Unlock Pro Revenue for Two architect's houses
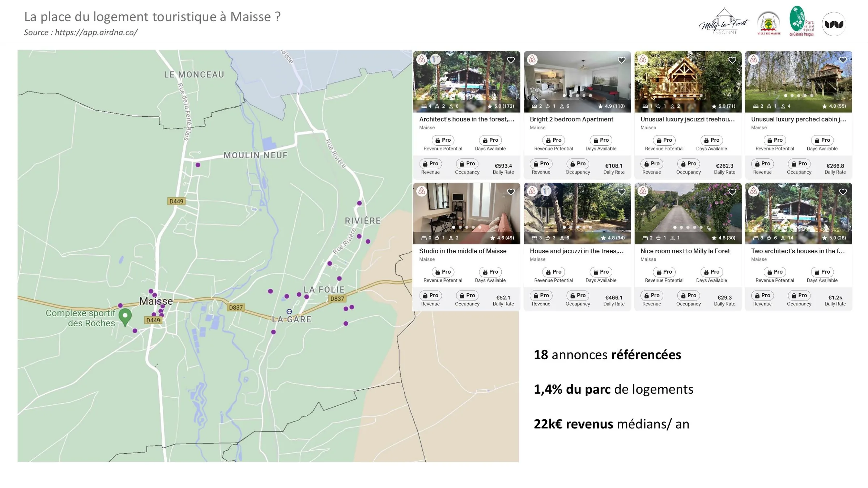 pyautogui.click(x=762, y=295)
